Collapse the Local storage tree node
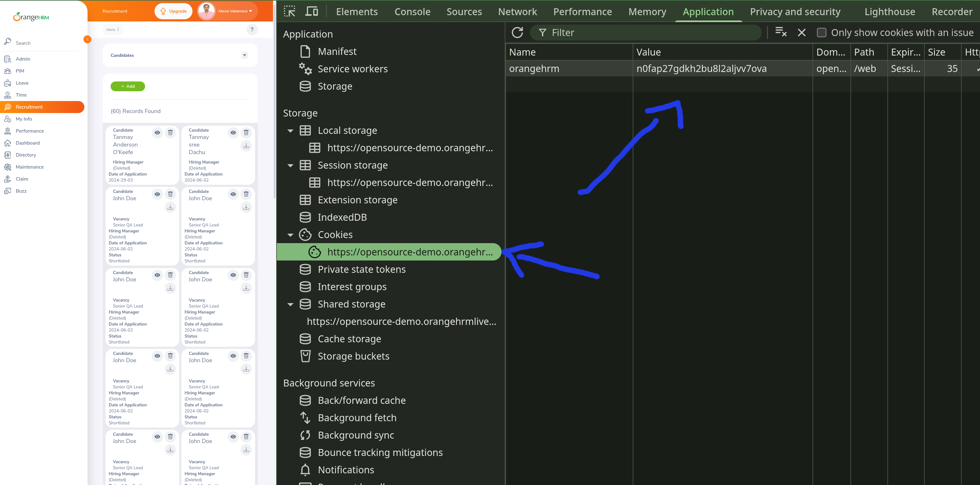Image resolution: width=980 pixels, height=485 pixels. 290,131
